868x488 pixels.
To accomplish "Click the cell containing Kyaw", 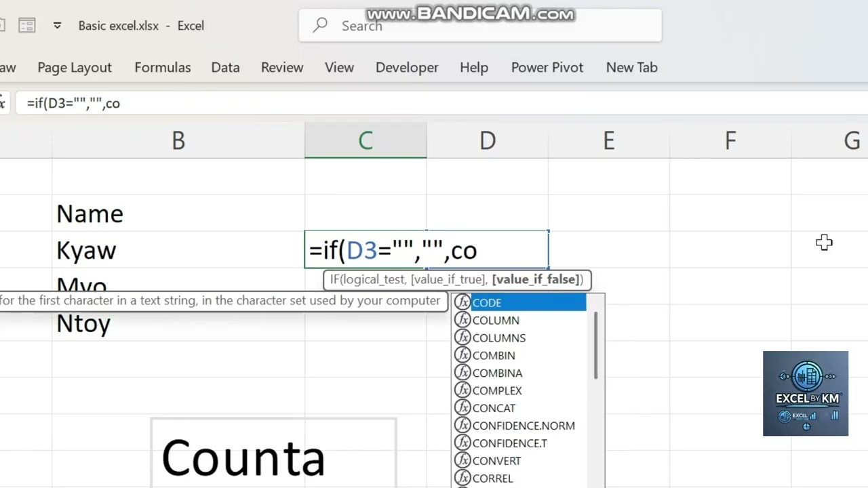I will pyautogui.click(x=178, y=250).
